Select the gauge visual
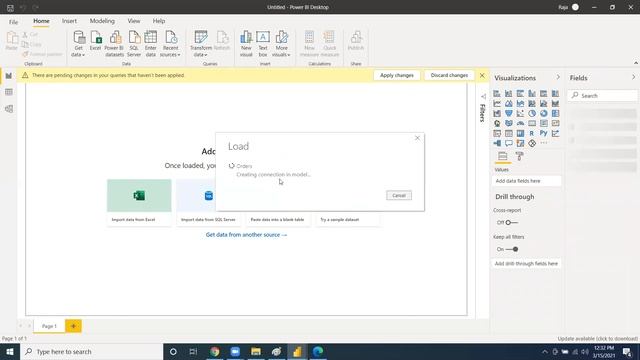This screenshot has width=640, height=360. [x=520, y=123]
